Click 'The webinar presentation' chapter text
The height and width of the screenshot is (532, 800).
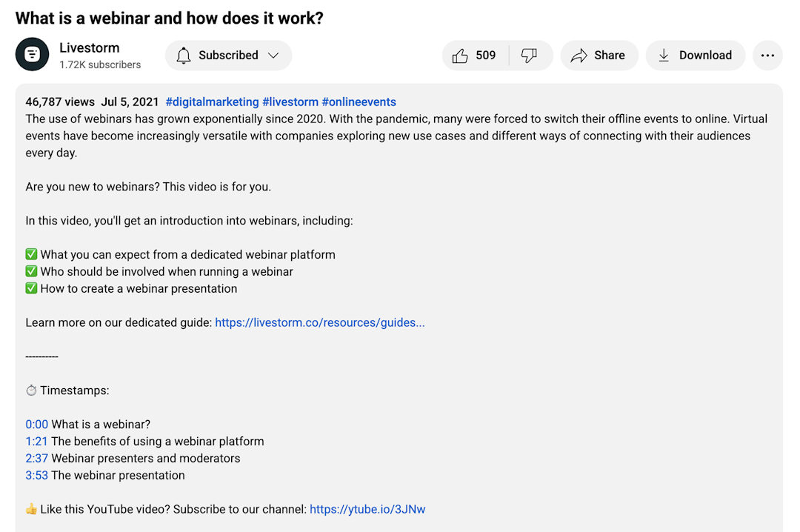pyautogui.click(x=118, y=476)
